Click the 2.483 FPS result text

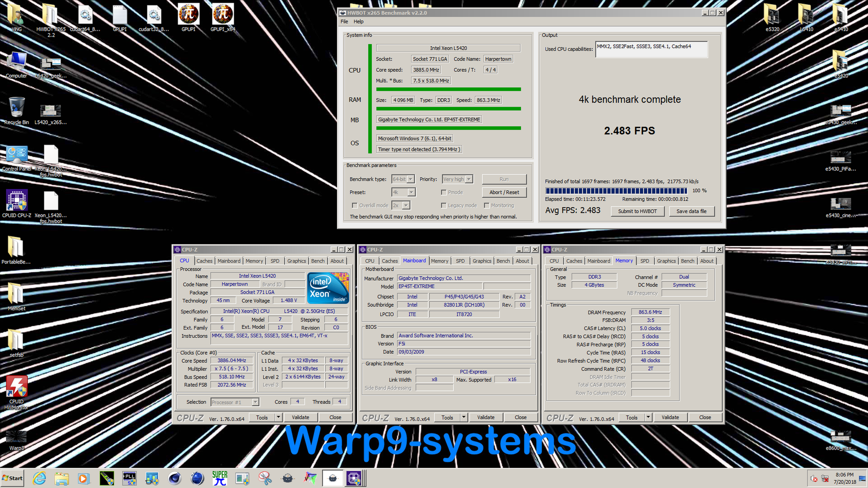[x=629, y=131]
